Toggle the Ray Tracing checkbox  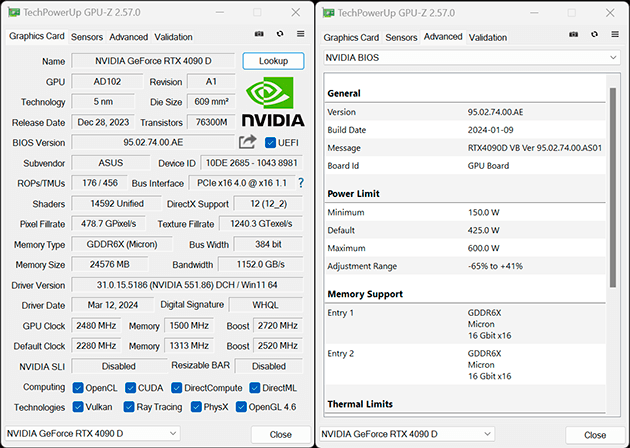point(129,407)
